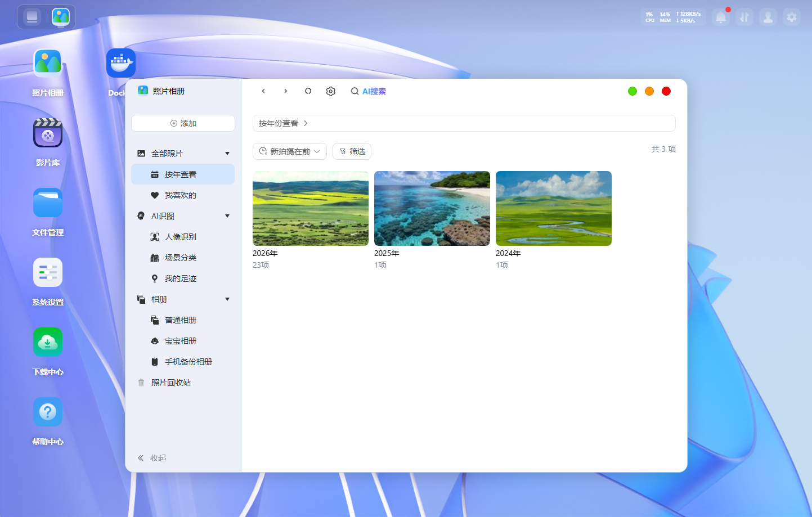The image size is (812, 517).
Task: Open the 2024年 river meadow thumbnail
Action: (554, 208)
